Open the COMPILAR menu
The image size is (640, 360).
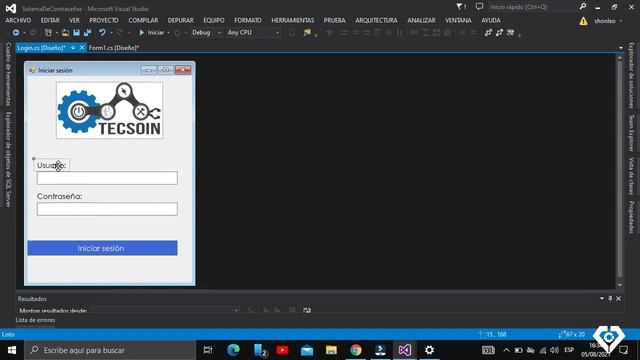[143, 20]
